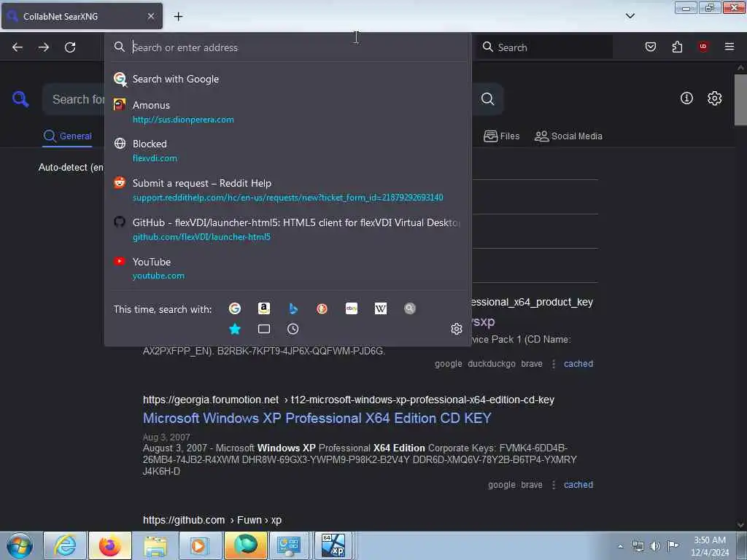Open Firefox application hamburger menu

tap(729, 47)
